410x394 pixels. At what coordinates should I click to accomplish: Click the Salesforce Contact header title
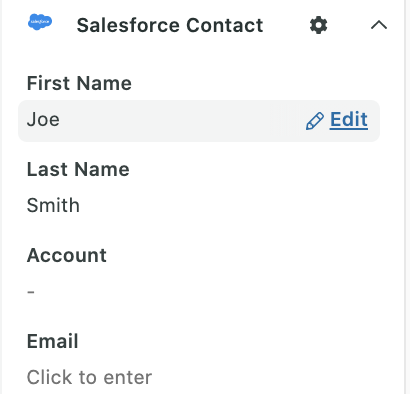click(x=170, y=25)
